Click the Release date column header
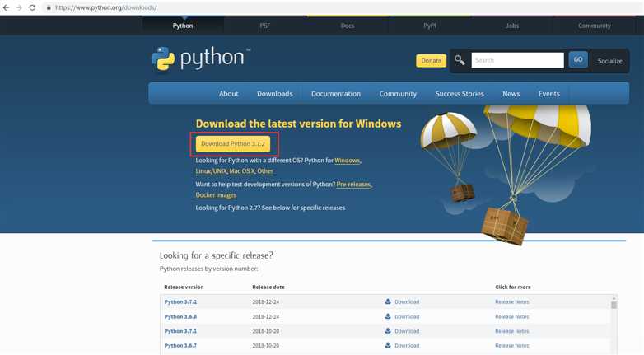Screen dimensions: 644x355 pyautogui.click(x=268, y=287)
